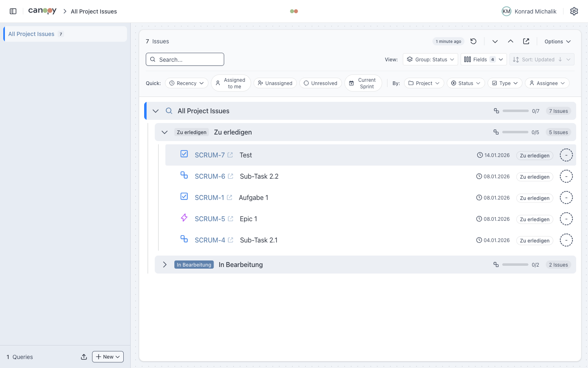This screenshot has width=588, height=368.
Task: Click the New query button
Action: click(108, 357)
